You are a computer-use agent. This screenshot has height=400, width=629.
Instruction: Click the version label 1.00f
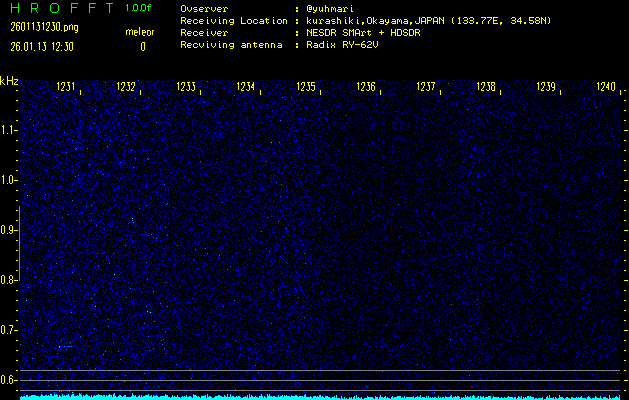140,8
